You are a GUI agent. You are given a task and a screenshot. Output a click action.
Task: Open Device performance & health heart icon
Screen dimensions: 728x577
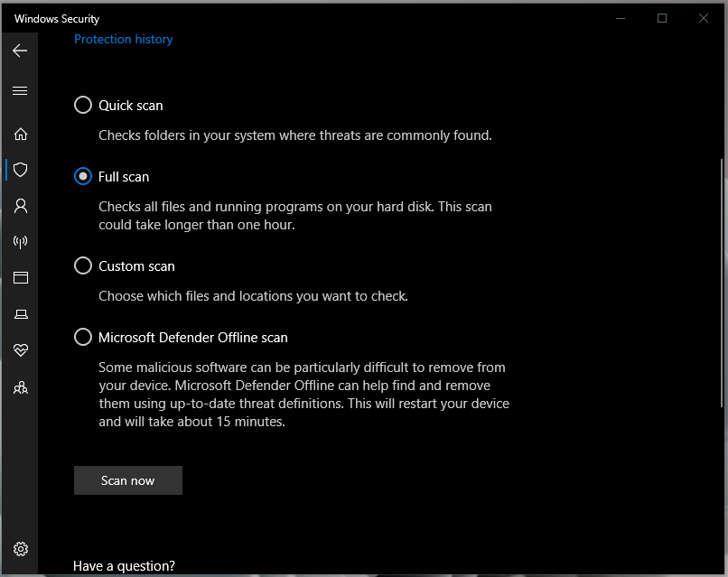20,350
